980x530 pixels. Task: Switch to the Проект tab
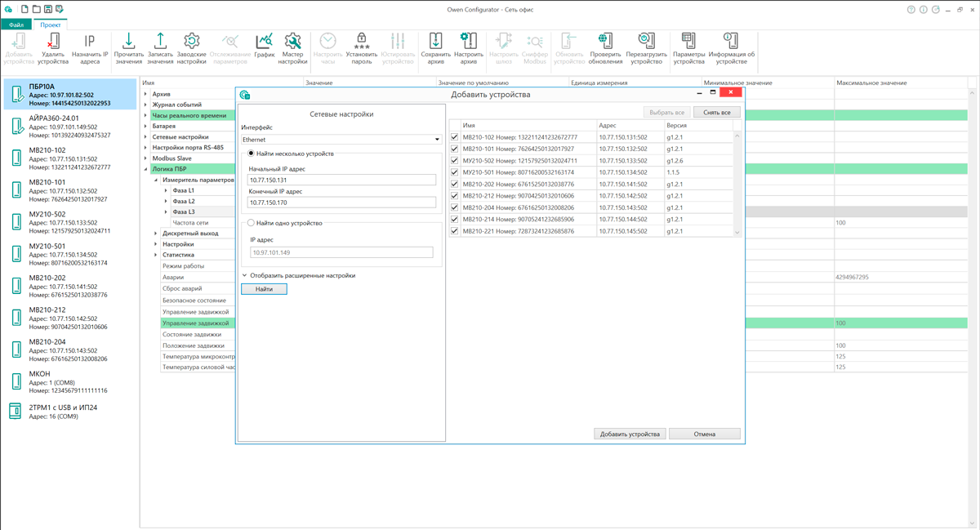pos(52,24)
